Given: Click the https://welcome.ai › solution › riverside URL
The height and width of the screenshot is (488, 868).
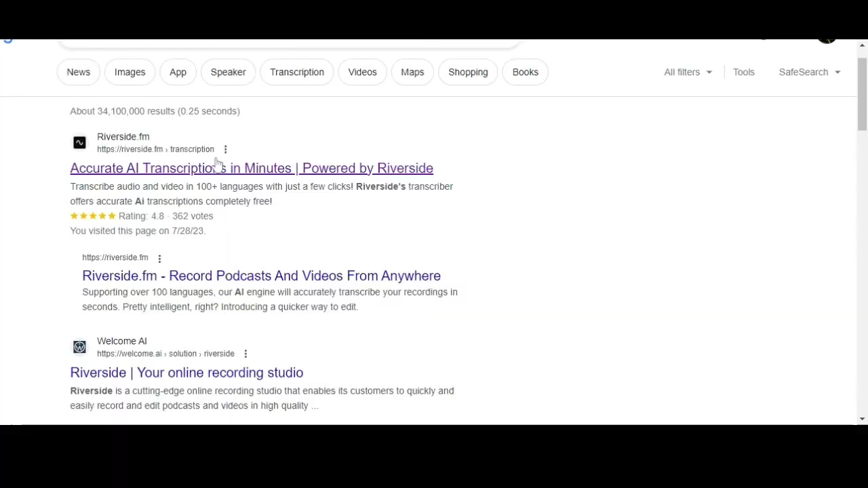Looking at the screenshot, I should click(x=165, y=354).
